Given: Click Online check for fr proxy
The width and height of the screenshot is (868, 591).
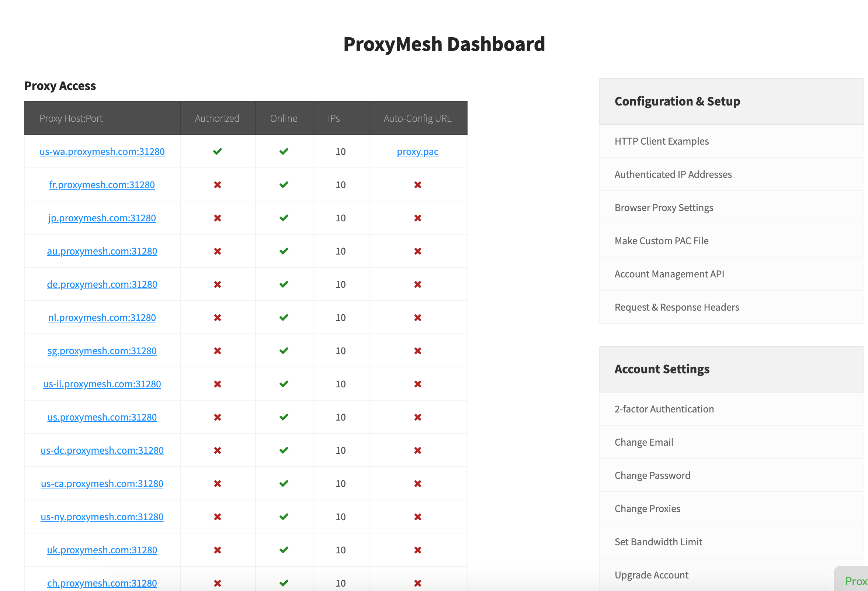Looking at the screenshot, I should pyautogui.click(x=284, y=185).
